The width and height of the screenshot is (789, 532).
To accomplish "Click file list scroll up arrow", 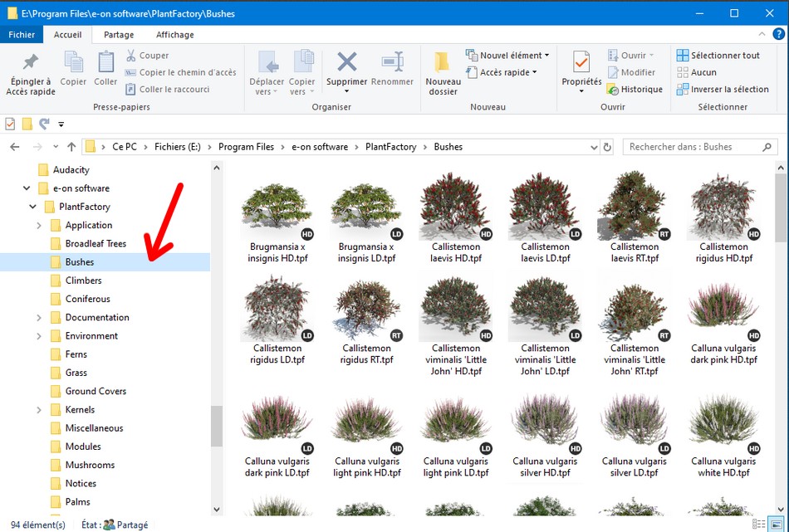I will (x=781, y=168).
